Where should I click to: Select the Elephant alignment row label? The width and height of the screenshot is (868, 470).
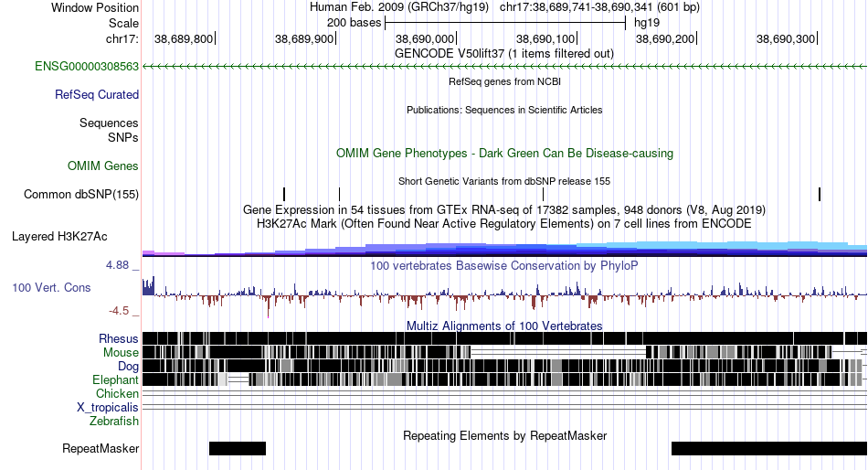[x=115, y=379]
